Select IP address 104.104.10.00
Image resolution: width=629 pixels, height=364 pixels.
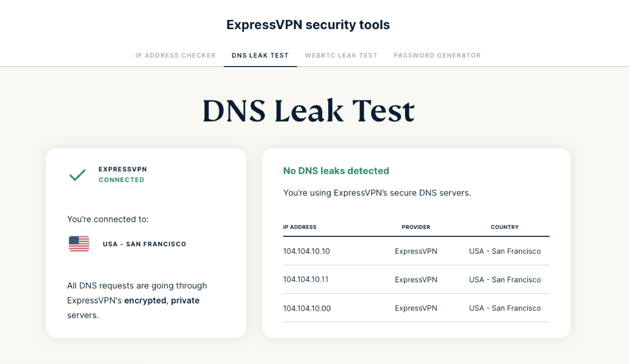tap(307, 308)
